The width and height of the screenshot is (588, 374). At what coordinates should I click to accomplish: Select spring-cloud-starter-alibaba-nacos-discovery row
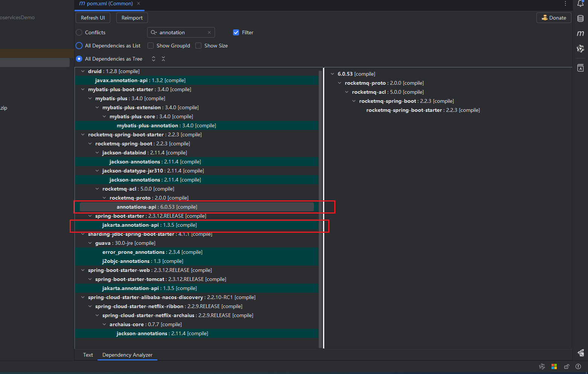(197, 297)
